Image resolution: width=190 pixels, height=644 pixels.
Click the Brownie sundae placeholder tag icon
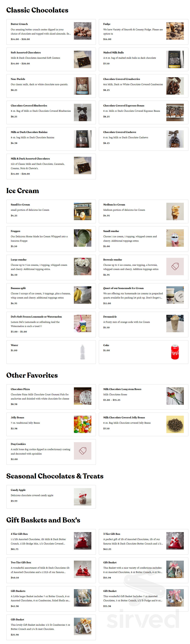tap(175, 267)
